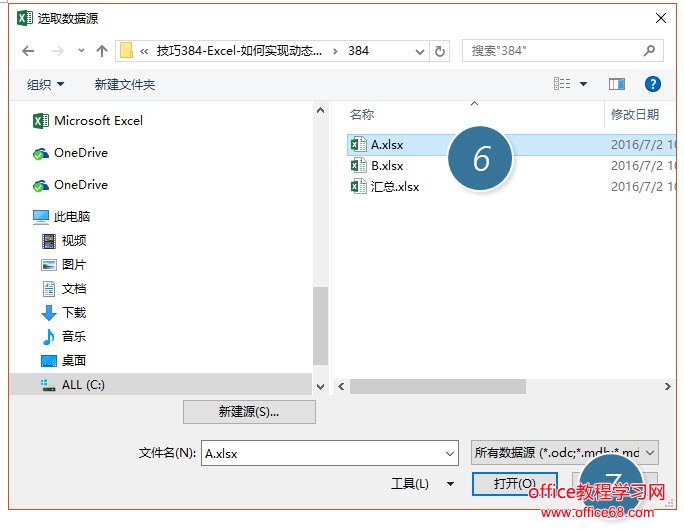The height and width of the screenshot is (529, 684).
Task: Refresh the current folder view
Action: (x=440, y=51)
